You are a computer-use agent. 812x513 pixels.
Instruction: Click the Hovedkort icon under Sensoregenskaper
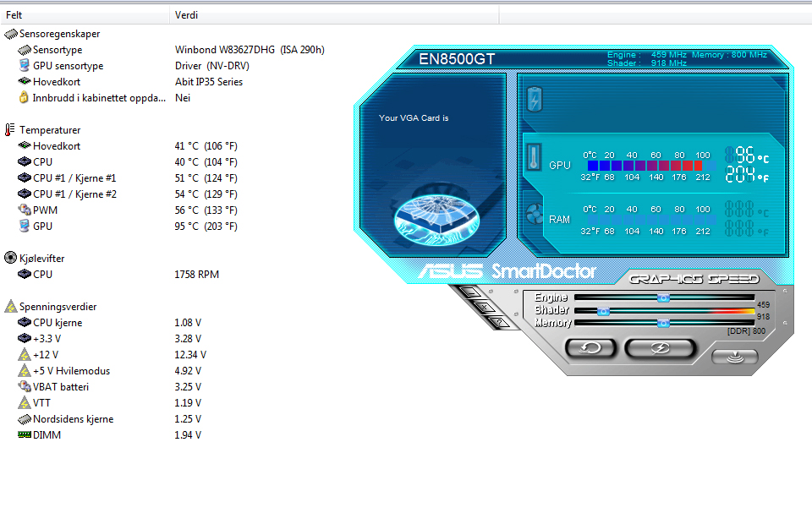[x=25, y=81]
